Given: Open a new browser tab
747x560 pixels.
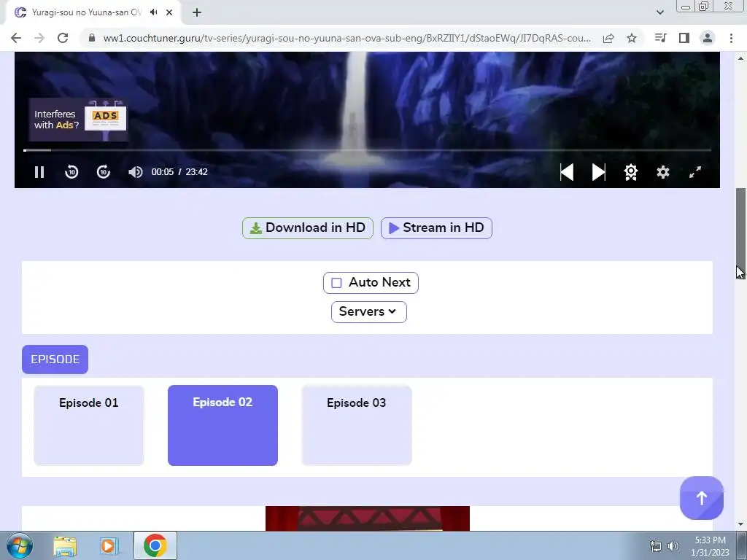Looking at the screenshot, I should tap(197, 12).
